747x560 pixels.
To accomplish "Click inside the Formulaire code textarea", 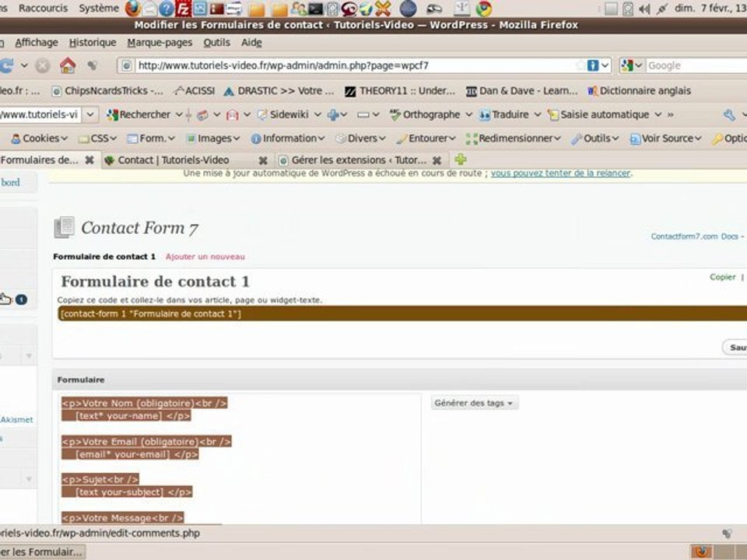I will [240, 458].
